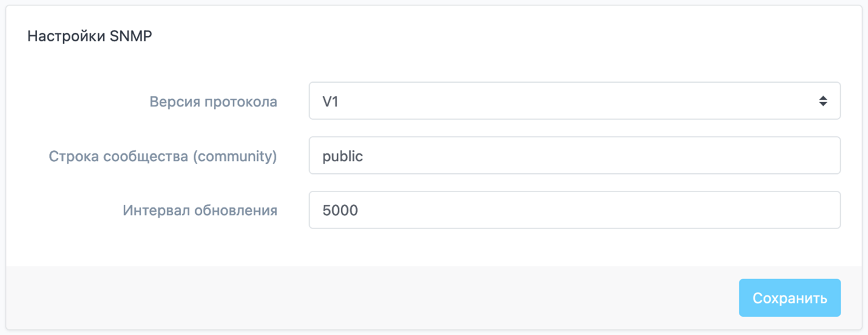Select the V1 value in protocol selector
868x335 pixels.
click(330, 102)
